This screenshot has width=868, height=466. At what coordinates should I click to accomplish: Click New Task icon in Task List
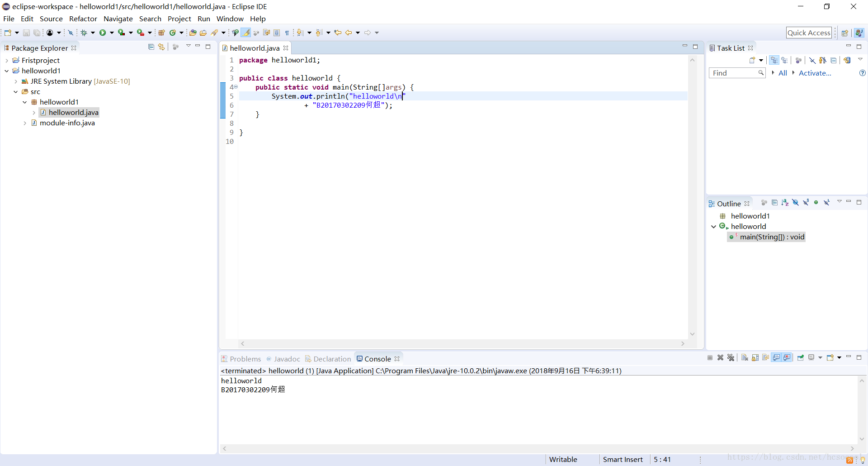(752, 60)
